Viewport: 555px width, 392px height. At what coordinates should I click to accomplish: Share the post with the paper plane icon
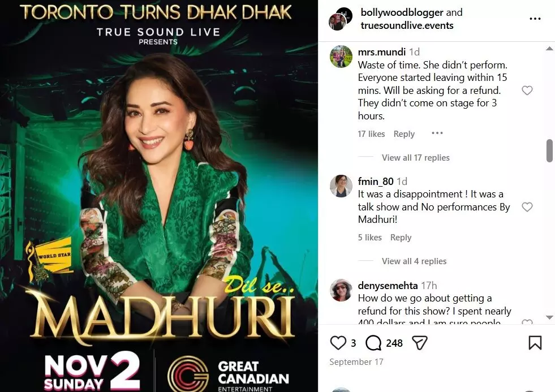[x=420, y=343]
